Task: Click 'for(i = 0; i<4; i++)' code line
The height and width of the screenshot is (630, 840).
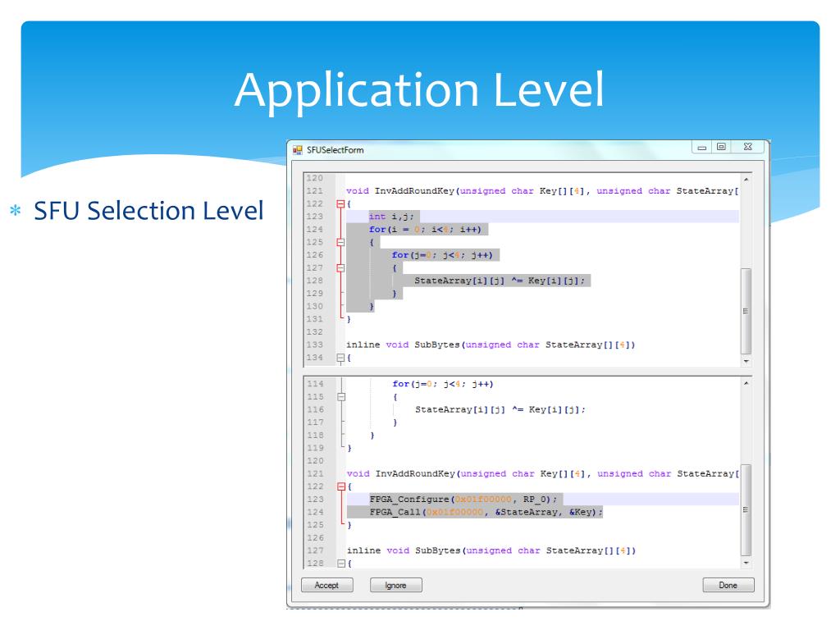Action: click(x=425, y=230)
